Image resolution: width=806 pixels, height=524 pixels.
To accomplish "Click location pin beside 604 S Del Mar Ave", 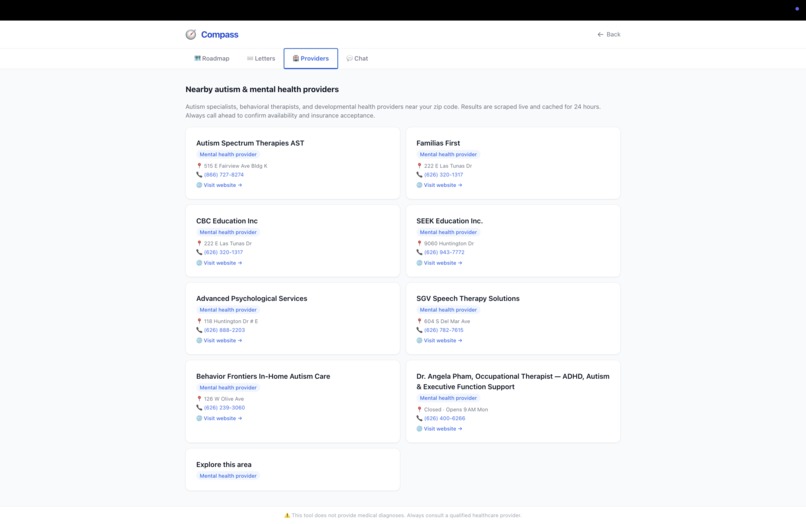I will pyautogui.click(x=419, y=321).
